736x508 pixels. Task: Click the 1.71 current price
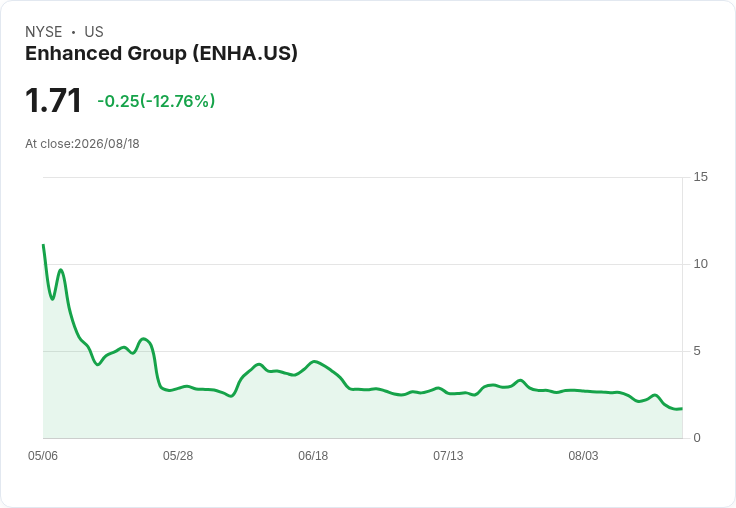click(x=53, y=100)
